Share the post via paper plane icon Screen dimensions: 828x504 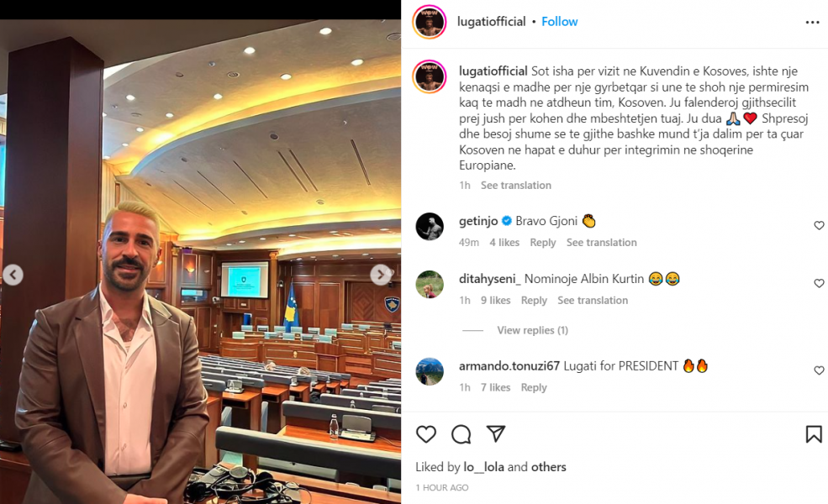pyautogui.click(x=496, y=433)
